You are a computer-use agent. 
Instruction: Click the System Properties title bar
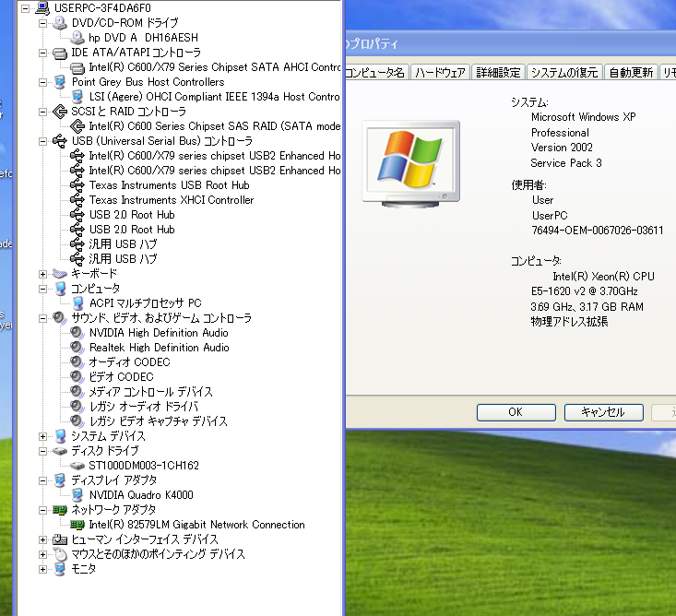pos(511,43)
